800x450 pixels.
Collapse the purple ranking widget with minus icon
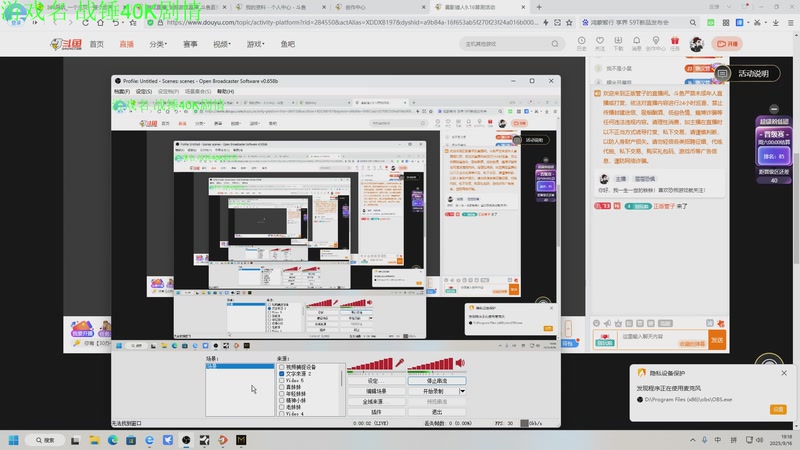coord(774,109)
